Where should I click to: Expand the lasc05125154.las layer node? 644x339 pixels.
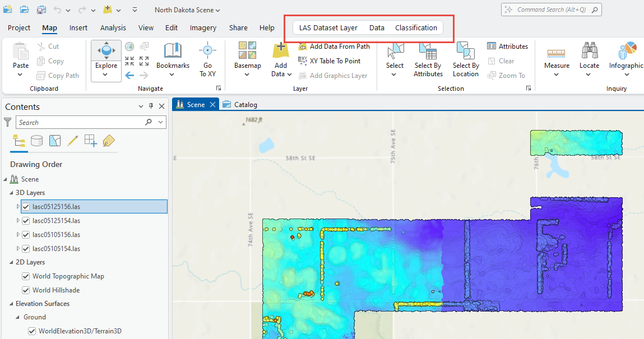point(18,221)
